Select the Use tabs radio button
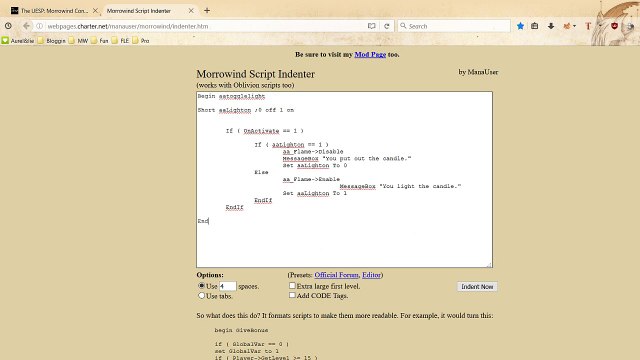 coord(201,296)
